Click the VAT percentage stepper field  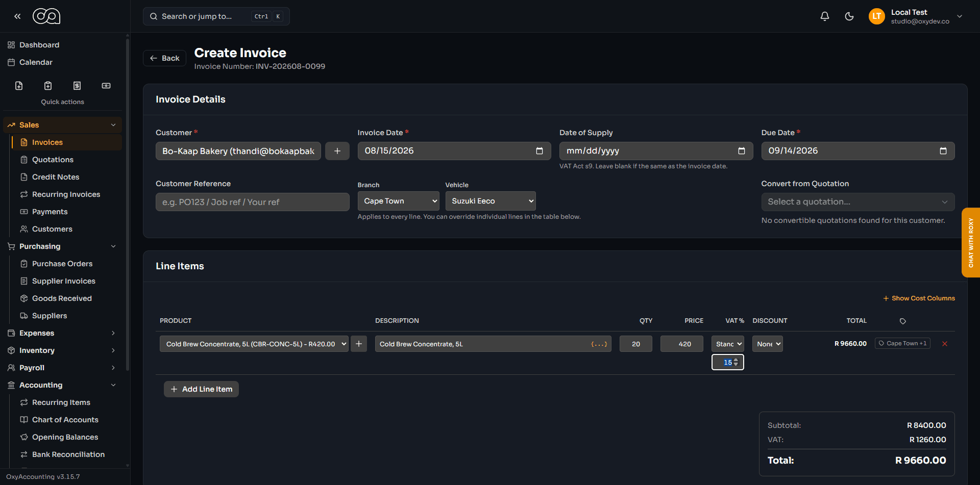(x=728, y=362)
